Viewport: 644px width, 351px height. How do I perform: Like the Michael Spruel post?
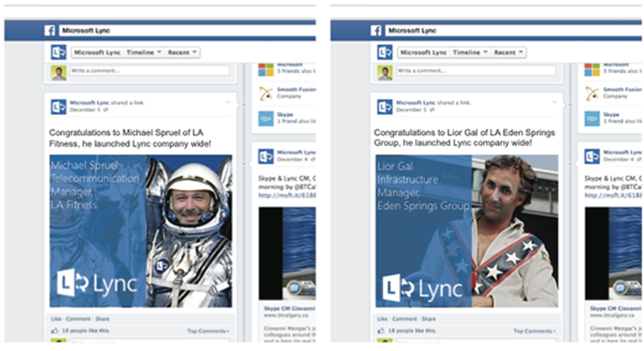click(x=56, y=319)
